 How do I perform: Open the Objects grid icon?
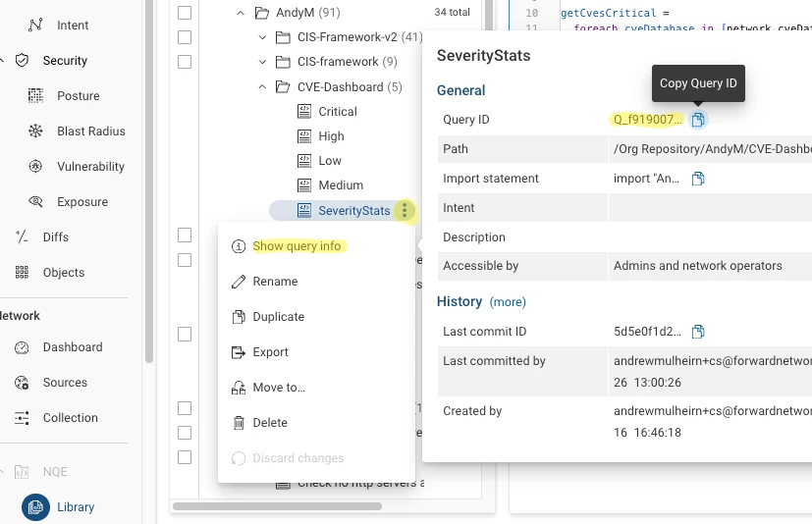(22, 273)
